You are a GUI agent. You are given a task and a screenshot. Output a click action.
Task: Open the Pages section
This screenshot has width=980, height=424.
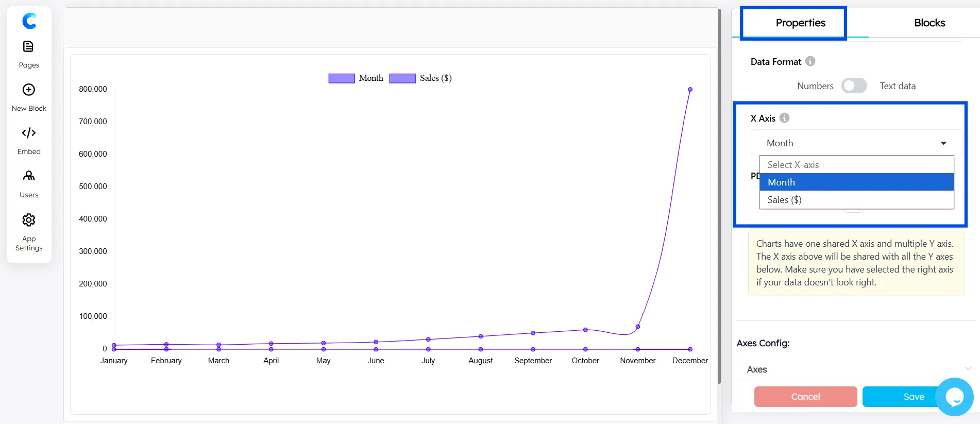(29, 54)
